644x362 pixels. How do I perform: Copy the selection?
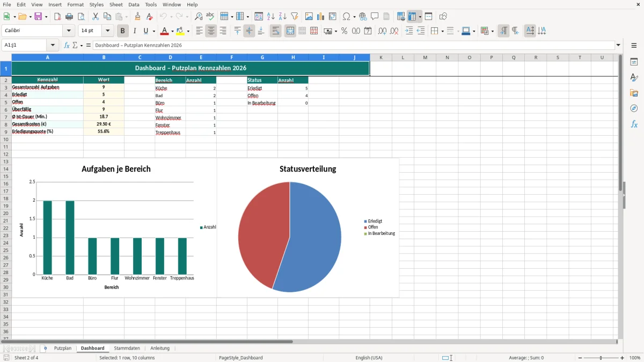pyautogui.click(x=107, y=17)
